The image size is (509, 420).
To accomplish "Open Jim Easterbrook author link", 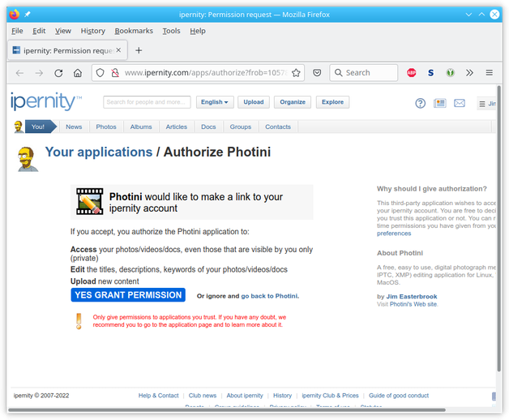I will pyautogui.click(x=412, y=296).
